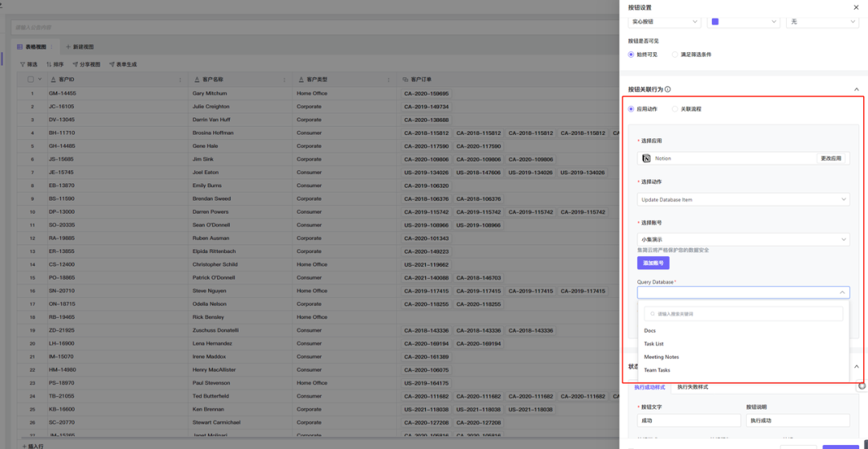Viewport: 868px width, 449px height.
Task: Open the Update Database Item action dropdown
Action: tap(743, 199)
